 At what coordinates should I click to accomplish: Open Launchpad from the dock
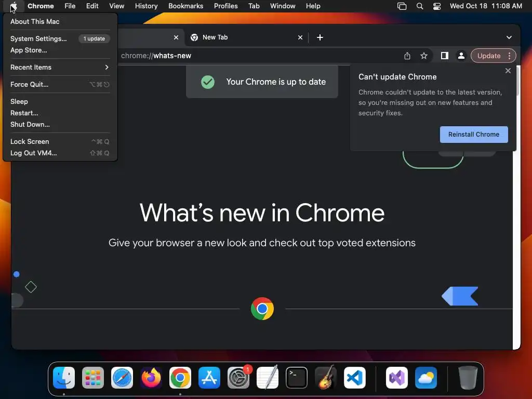click(93, 378)
